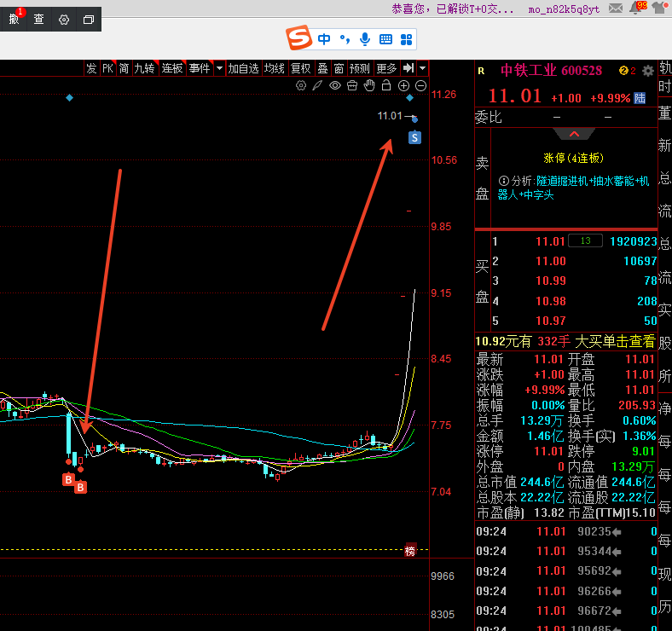
Task: Click the green 13 order count box
Action: coord(585,241)
